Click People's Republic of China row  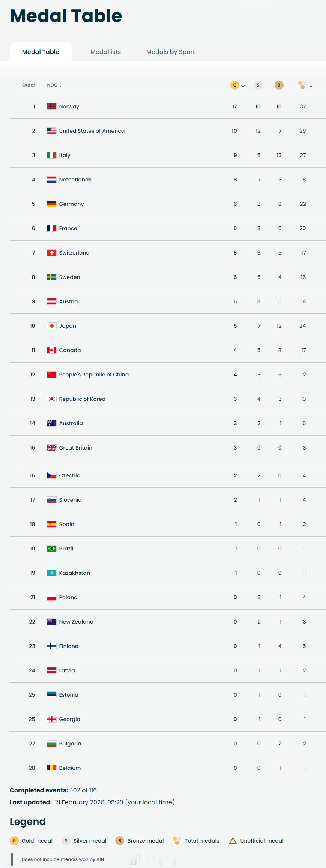coord(93,375)
